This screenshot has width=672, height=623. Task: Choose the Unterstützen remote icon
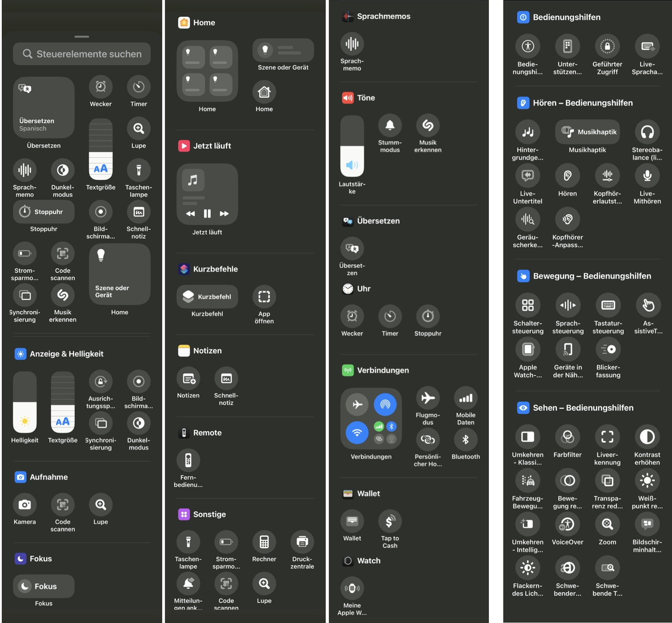tap(568, 46)
